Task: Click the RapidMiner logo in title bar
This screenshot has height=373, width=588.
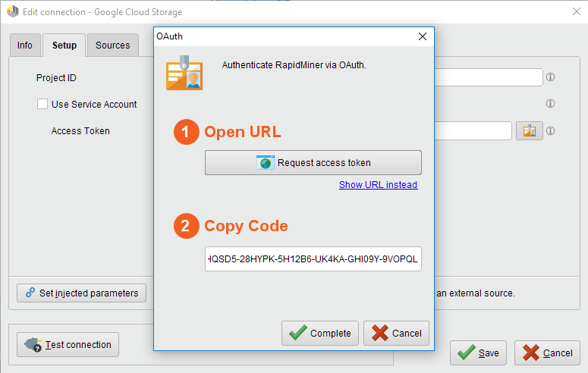Action: point(12,12)
